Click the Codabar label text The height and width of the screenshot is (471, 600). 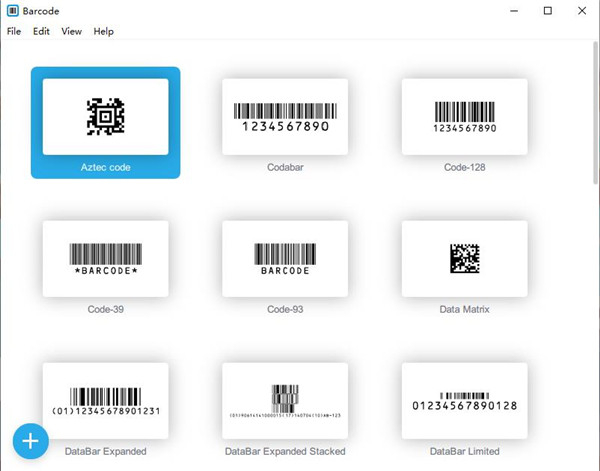pos(285,167)
